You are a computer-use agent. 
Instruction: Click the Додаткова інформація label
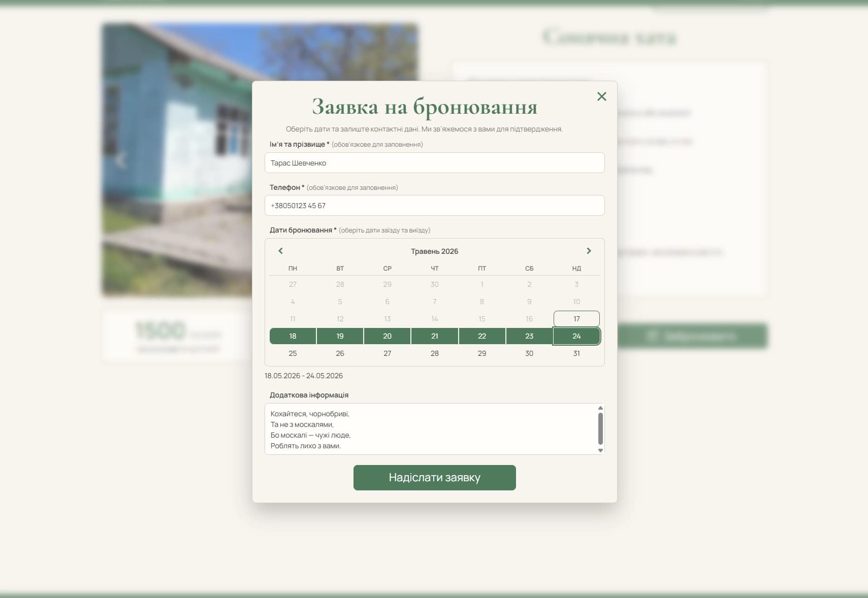309,395
